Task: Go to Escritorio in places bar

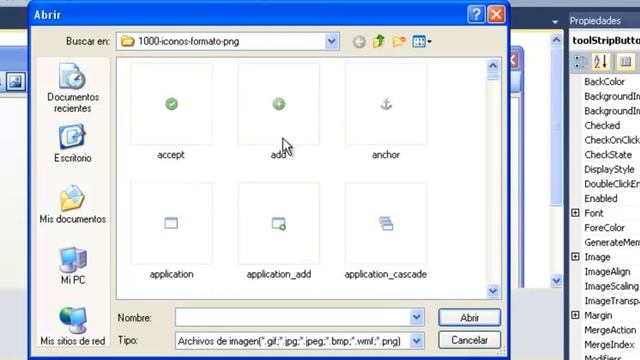Action: (73, 143)
